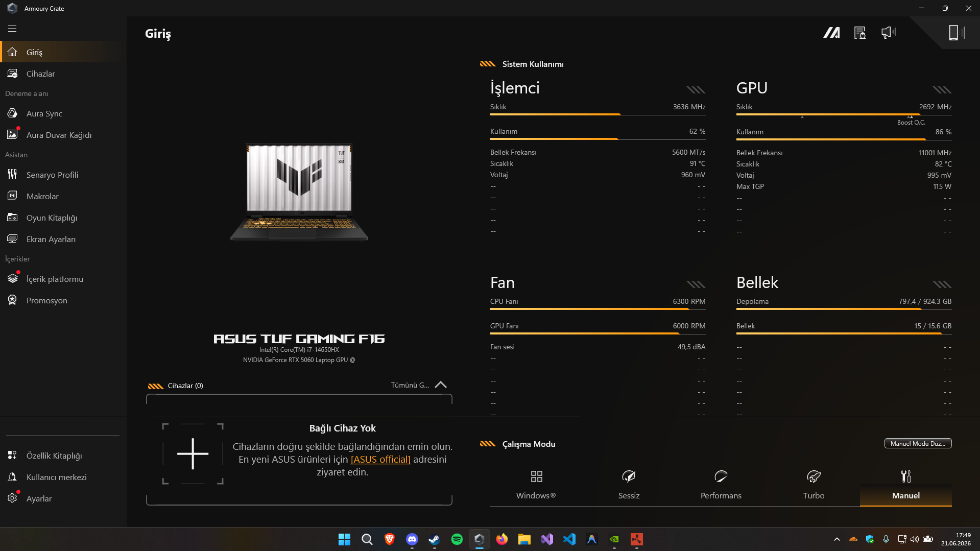Screen dimensions: 980x551
Task: Click the 115 W Max TGP value
Action: [x=942, y=186]
